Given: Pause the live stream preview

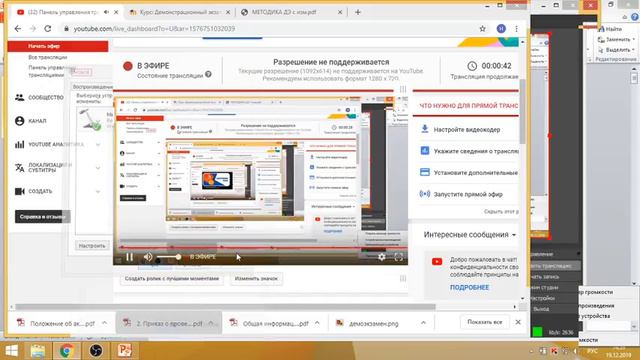Looking at the screenshot, I should 129,257.
